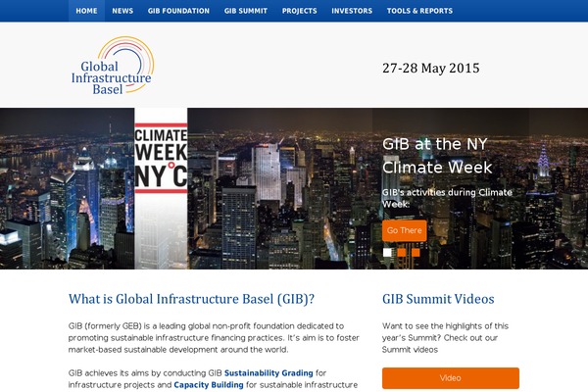The width and height of the screenshot is (588, 392).
Task: Open the GIB SUMMIT menu
Action: coord(246,11)
